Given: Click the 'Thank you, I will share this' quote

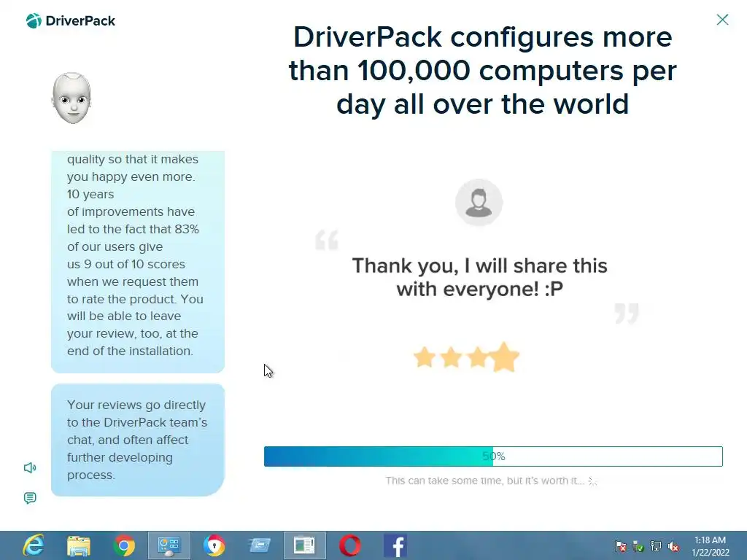Looking at the screenshot, I should (479, 277).
